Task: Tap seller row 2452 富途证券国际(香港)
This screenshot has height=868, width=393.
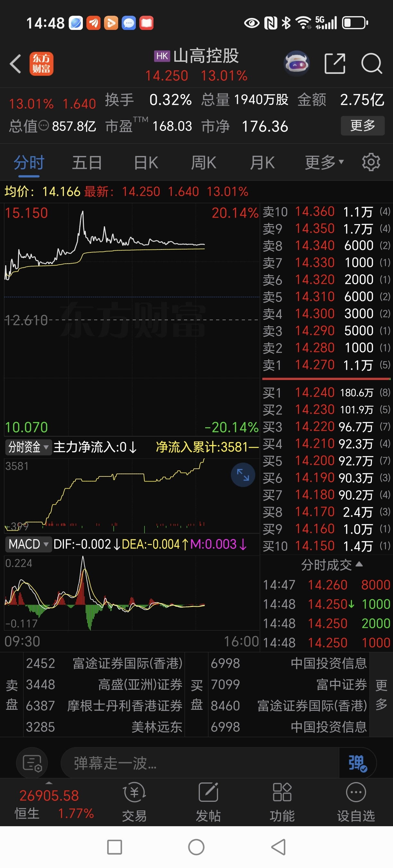Action: [x=104, y=663]
